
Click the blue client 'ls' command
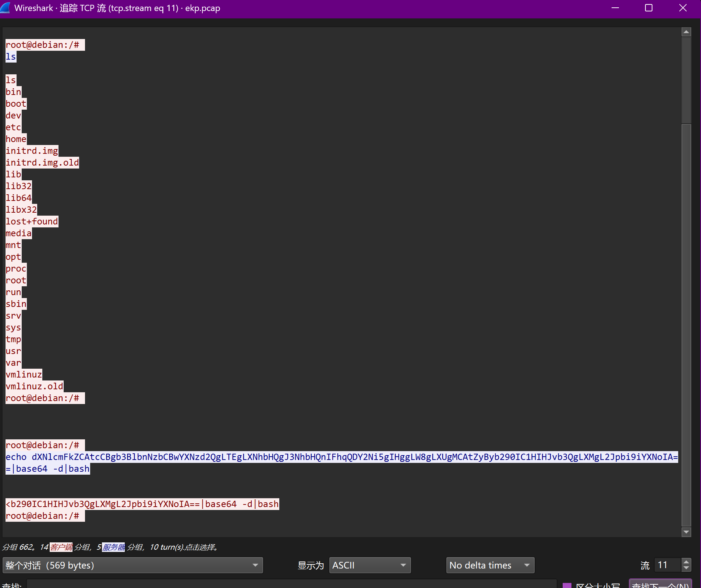11,57
